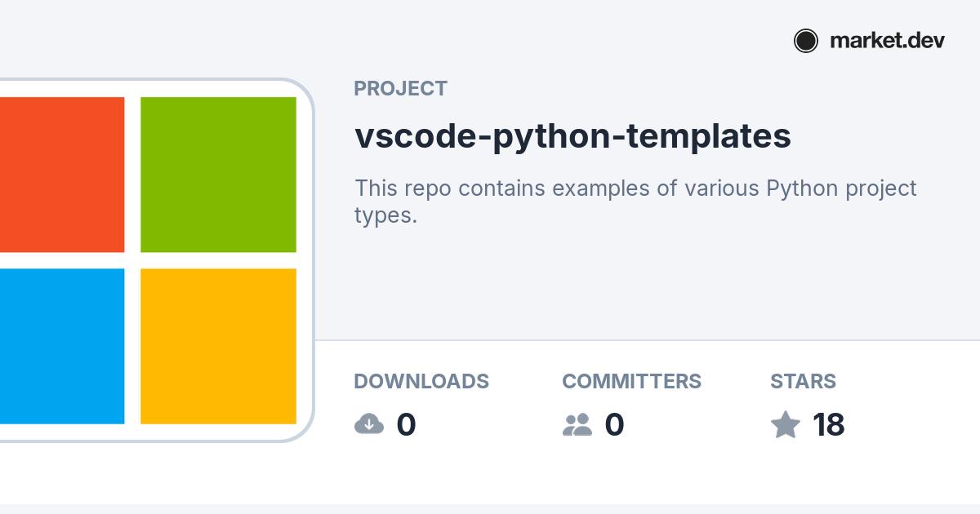980x514 pixels.
Task: Click the stars count of 18
Action: pyautogui.click(x=828, y=425)
